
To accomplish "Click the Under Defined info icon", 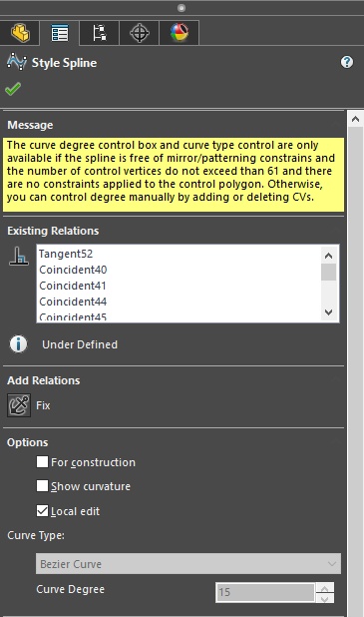I will coord(18,344).
